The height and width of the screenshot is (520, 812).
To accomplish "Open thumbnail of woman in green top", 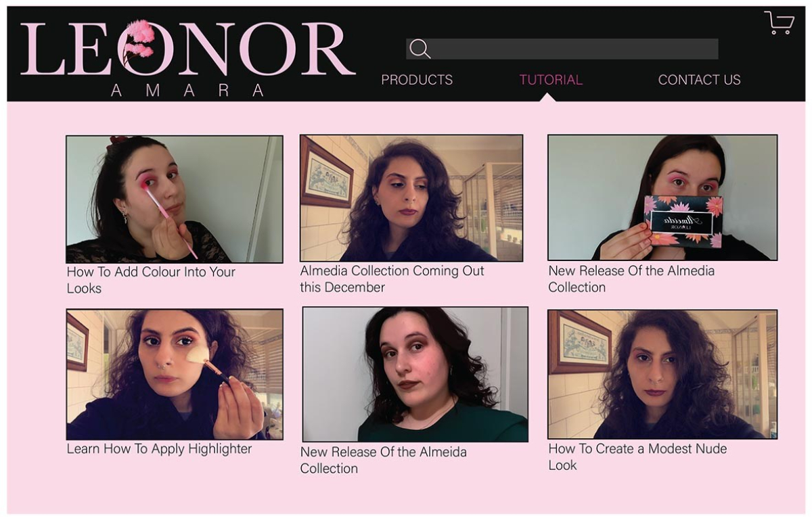I will click(x=415, y=375).
